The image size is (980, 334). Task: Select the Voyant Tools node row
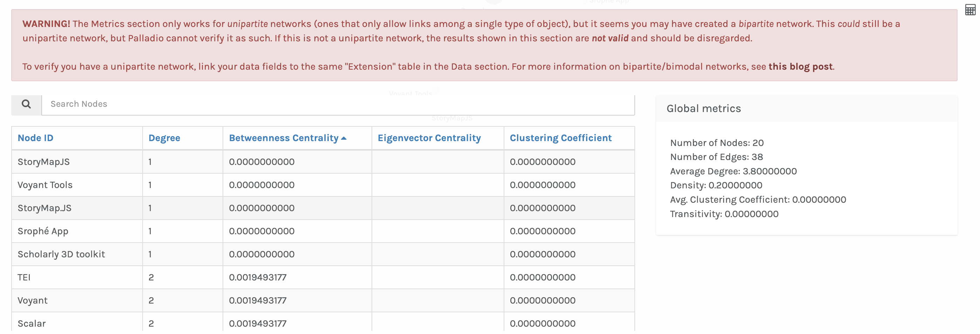[45, 185]
